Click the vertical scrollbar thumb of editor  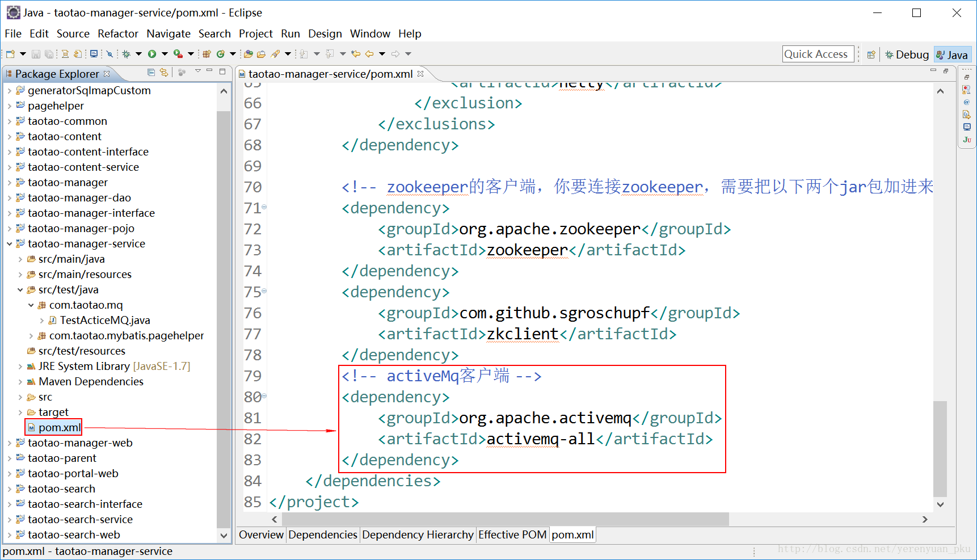[x=940, y=448]
